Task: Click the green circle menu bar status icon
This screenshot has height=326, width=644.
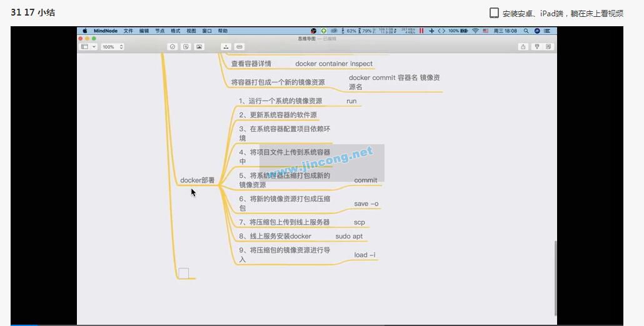Action: [324, 31]
